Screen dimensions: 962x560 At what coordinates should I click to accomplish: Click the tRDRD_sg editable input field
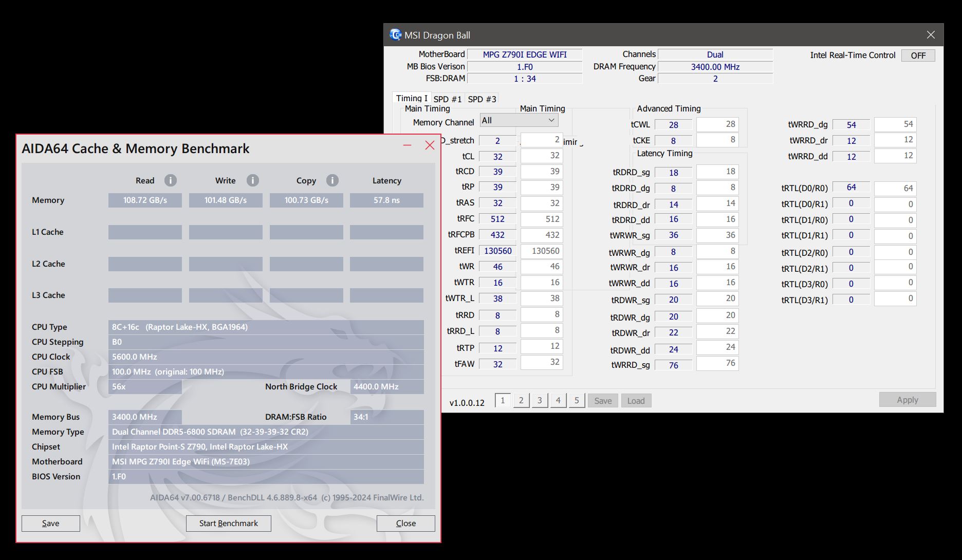[x=717, y=172]
